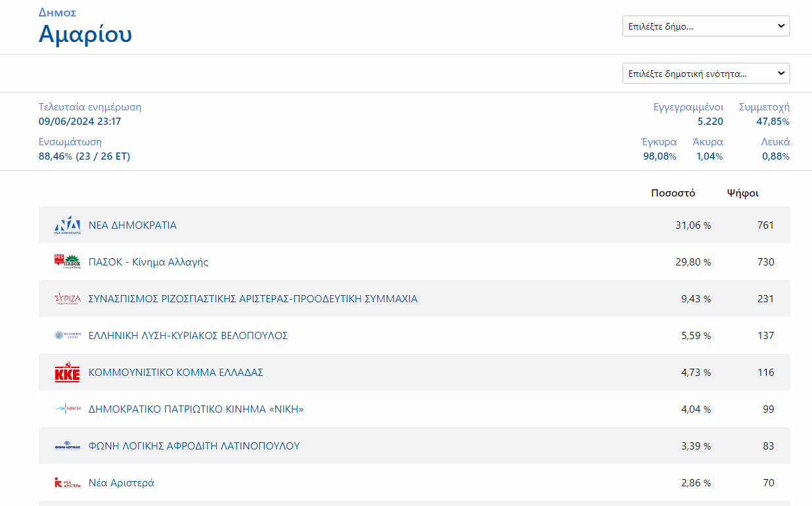This screenshot has height=506, width=812.
Task: Click the ΣΥΡΙΖΑ party logo
Action: (67, 299)
